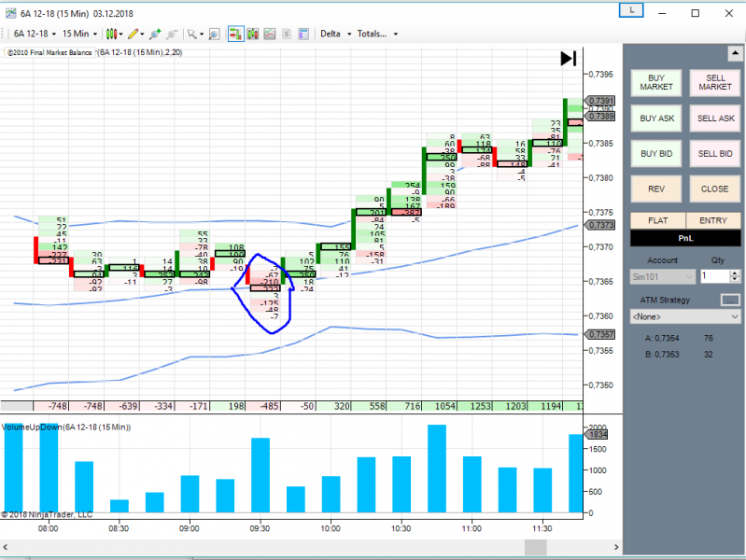746x560 pixels.
Task: Increase quantity with the up stepper arrow
Action: 735,273
